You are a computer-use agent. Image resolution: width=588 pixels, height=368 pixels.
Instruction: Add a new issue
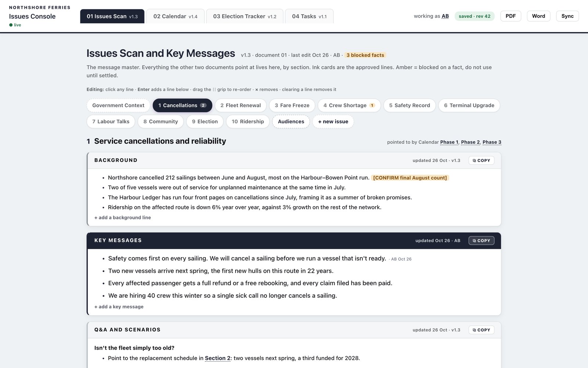(x=333, y=121)
